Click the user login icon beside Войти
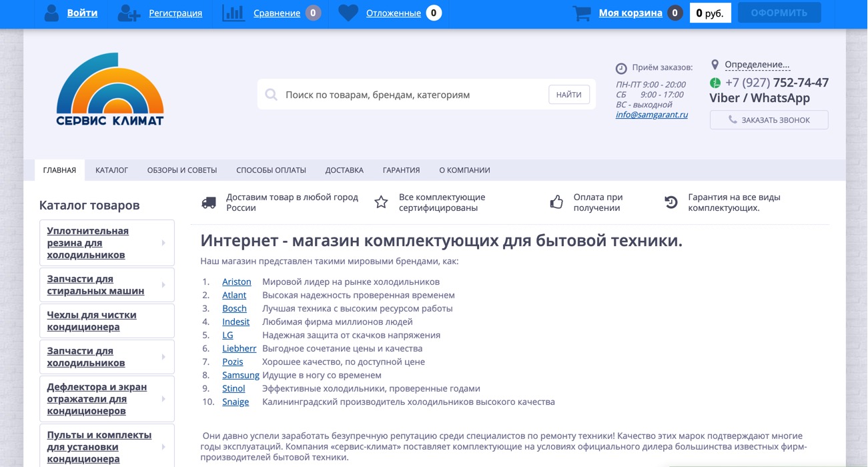This screenshot has width=868, height=467. click(51, 13)
